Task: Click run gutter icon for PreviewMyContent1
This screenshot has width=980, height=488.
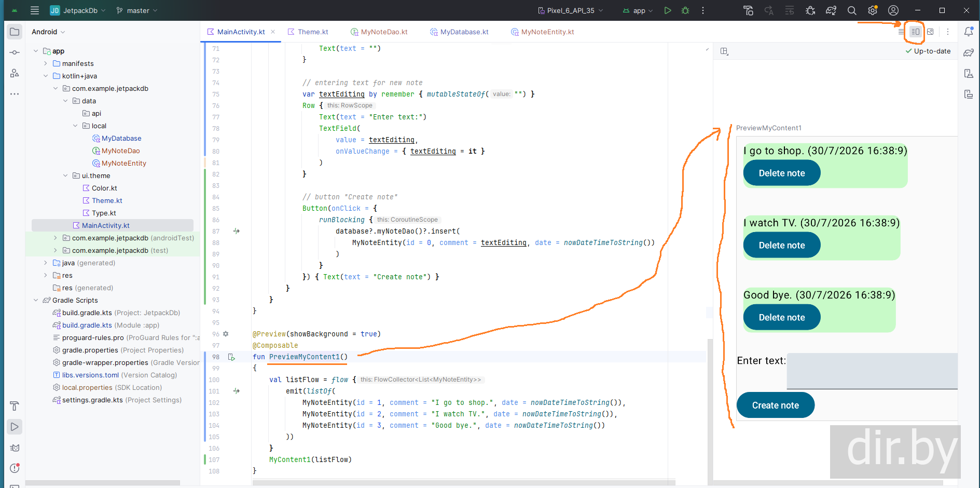Action: point(231,357)
